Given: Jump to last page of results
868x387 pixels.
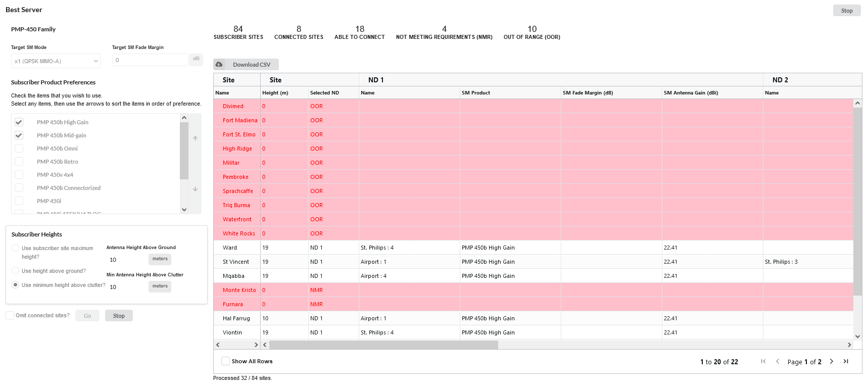Looking at the screenshot, I should click(846, 361).
